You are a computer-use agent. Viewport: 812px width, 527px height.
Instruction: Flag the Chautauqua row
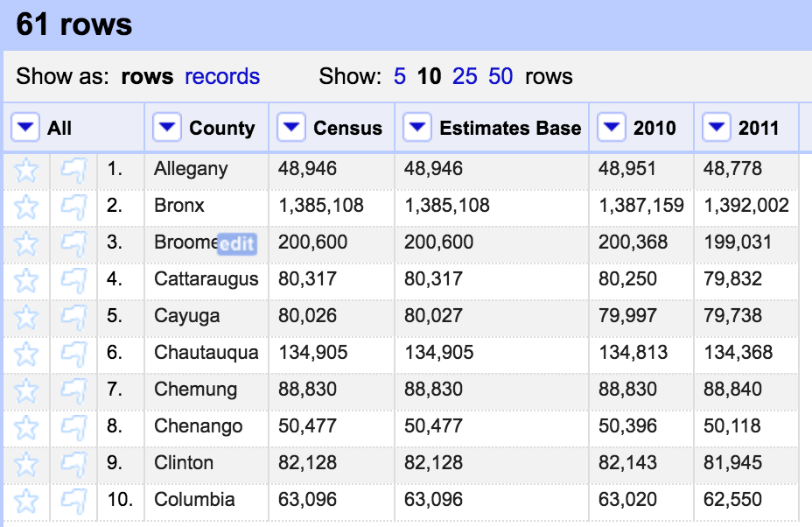click(x=73, y=354)
